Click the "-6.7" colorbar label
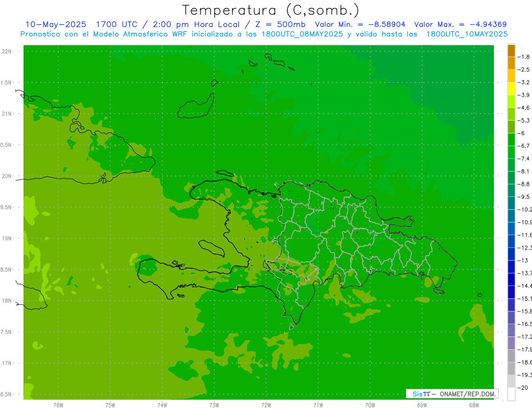Image resolution: width=532 pixels, height=411 pixels. click(524, 146)
